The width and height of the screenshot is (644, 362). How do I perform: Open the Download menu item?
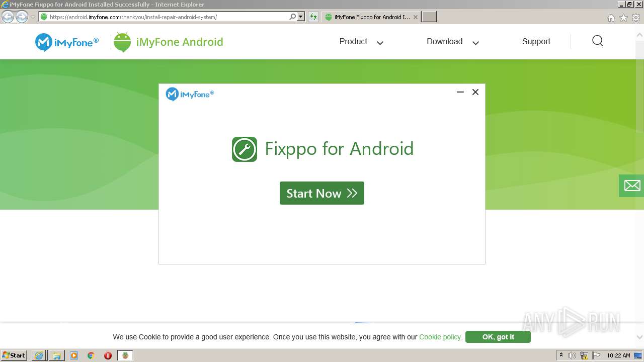(444, 42)
